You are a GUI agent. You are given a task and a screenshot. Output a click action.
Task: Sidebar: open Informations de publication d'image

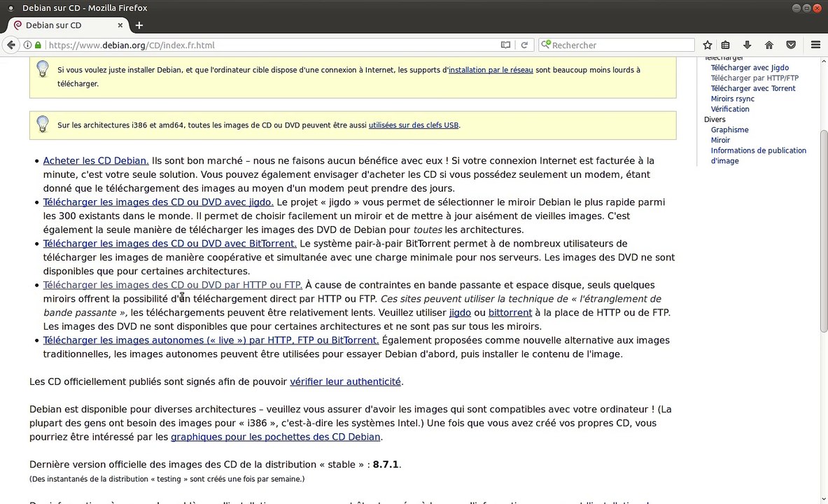tap(758, 155)
